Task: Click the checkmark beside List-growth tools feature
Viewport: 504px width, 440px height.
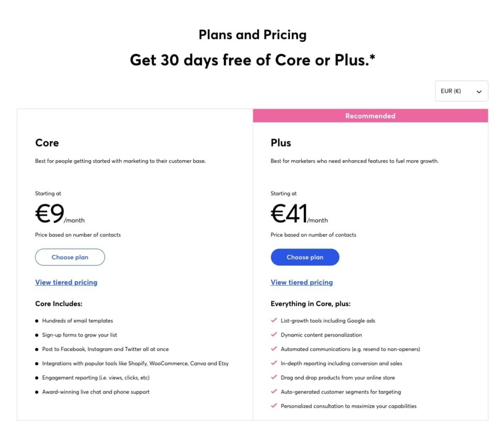Action: click(x=274, y=321)
